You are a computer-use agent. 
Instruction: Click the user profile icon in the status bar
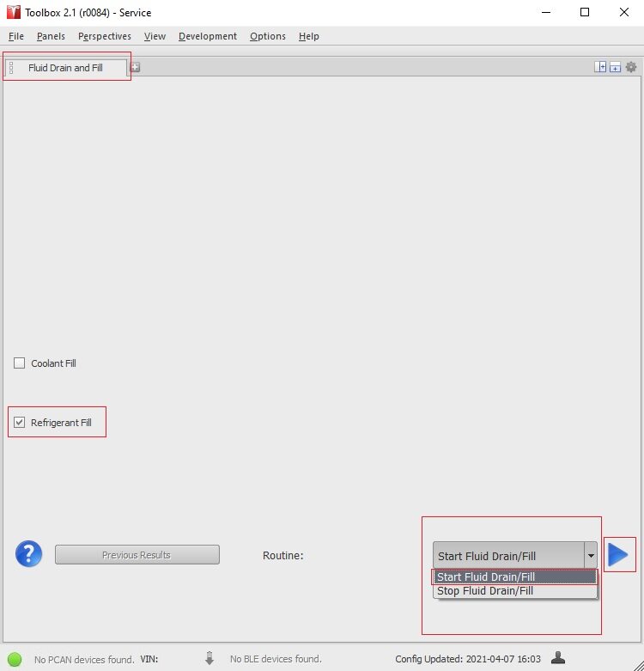(x=558, y=658)
